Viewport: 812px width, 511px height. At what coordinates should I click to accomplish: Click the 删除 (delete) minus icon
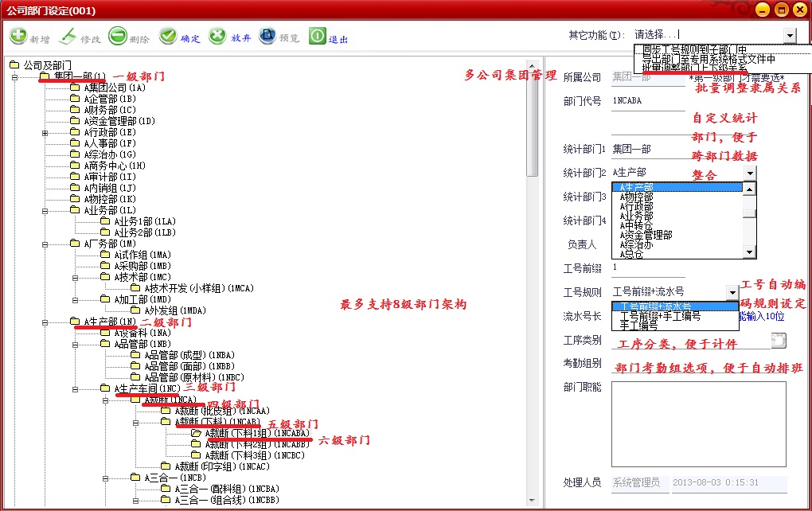coord(118,36)
